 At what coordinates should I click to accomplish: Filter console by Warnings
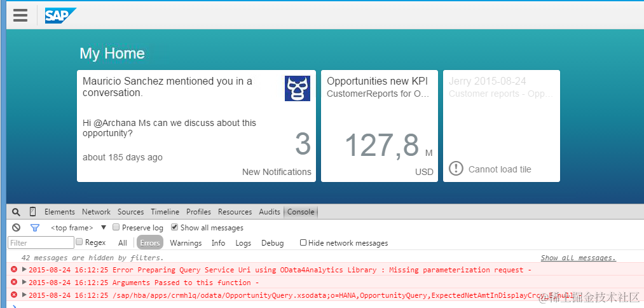click(x=186, y=243)
